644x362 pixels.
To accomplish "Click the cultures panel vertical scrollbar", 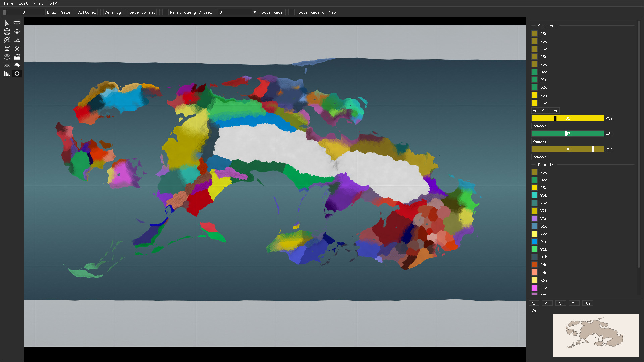I will pyautogui.click(x=639, y=144).
